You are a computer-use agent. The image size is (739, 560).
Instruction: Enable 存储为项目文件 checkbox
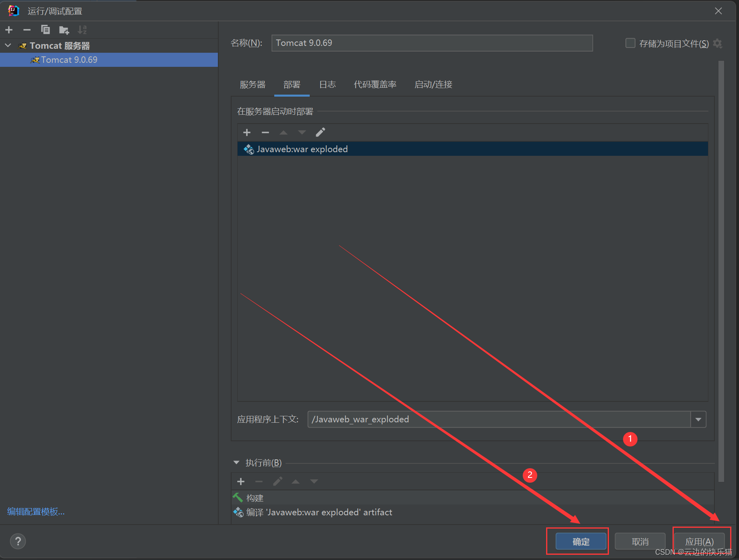pyautogui.click(x=630, y=43)
